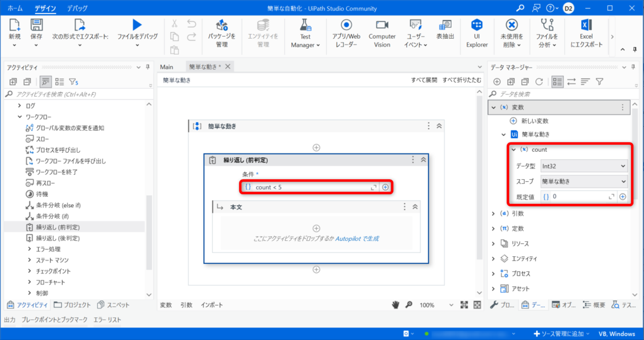Screen dimensions: 644x340
Task: Open Computer Vision recorder
Action: [x=382, y=33]
